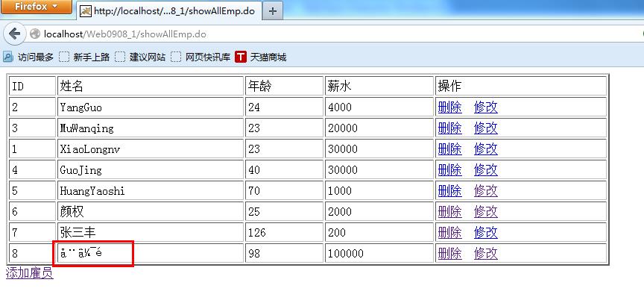Delete employee with ID 8 via 删除
This screenshot has height=303, width=644.
point(449,253)
